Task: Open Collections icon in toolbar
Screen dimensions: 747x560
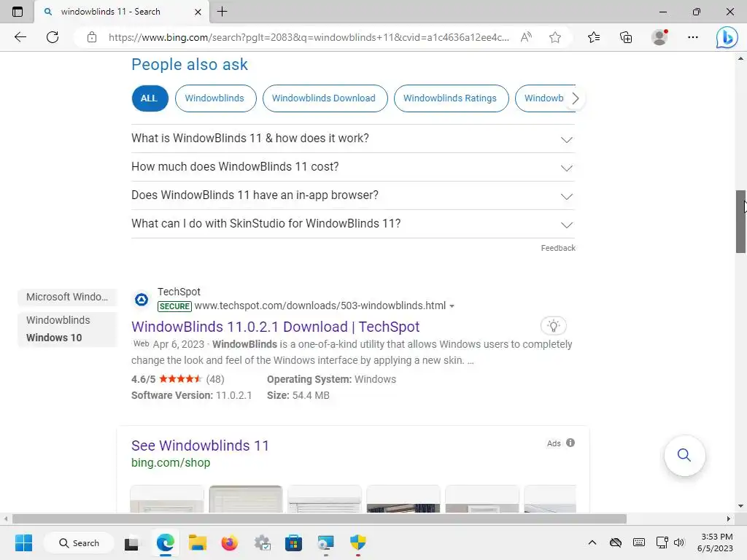Action: tap(626, 37)
